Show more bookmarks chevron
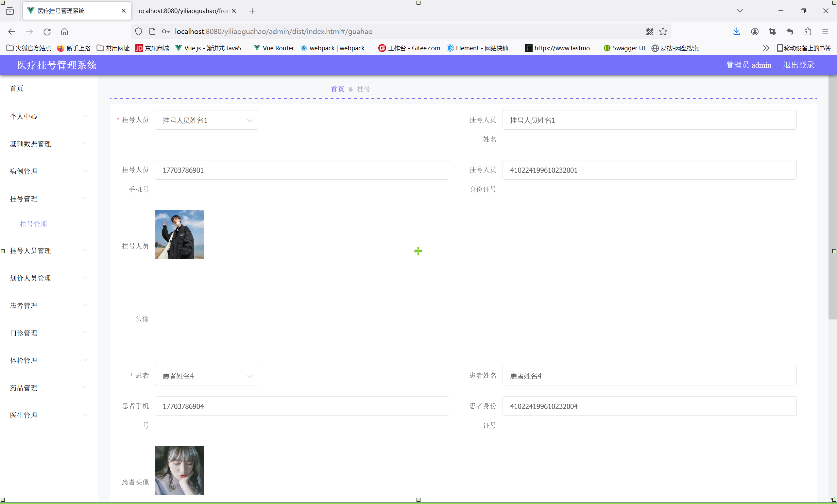The image size is (837, 504). click(766, 48)
